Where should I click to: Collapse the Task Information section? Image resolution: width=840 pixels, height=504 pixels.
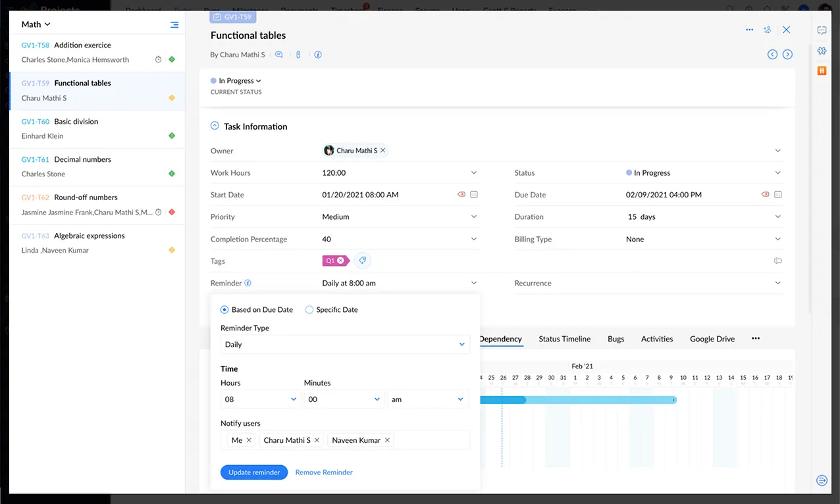coord(215,126)
